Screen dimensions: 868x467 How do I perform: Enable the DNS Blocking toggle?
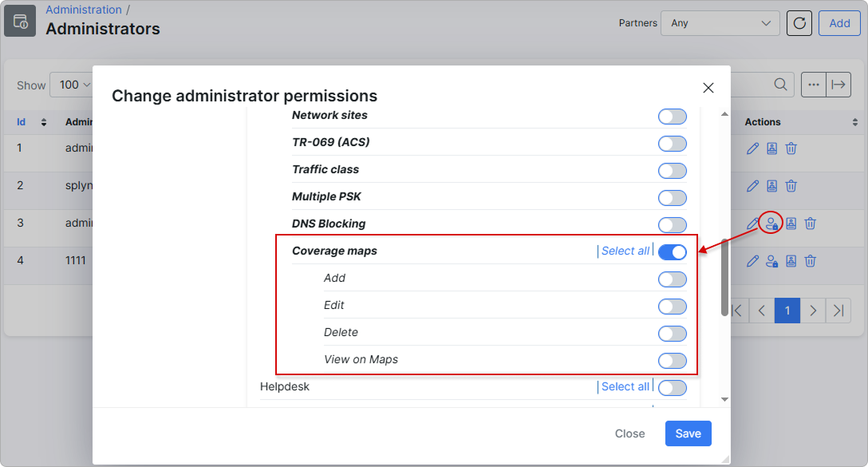click(672, 225)
